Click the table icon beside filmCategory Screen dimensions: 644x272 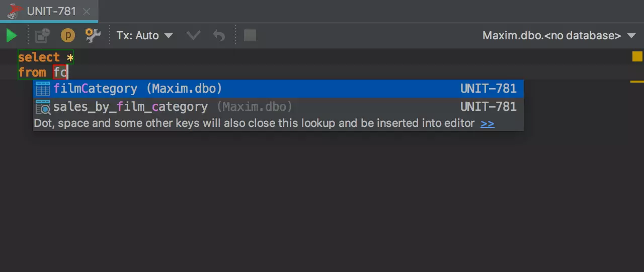tap(43, 89)
